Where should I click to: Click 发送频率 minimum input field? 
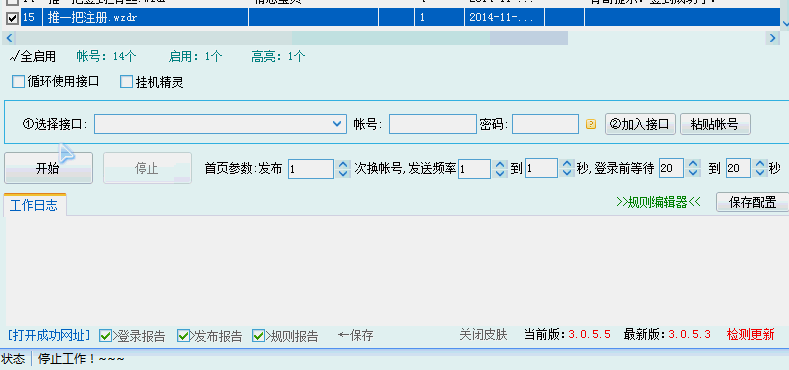[475, 169]
